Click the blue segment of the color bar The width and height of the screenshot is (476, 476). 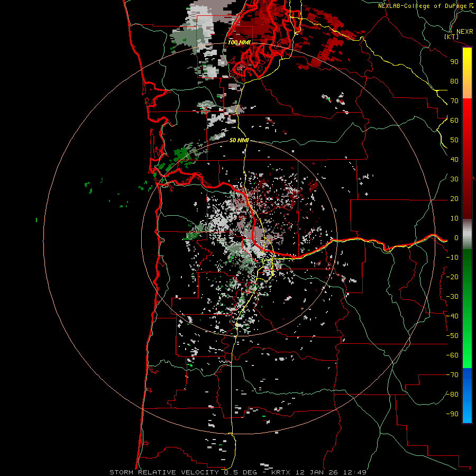467,395
